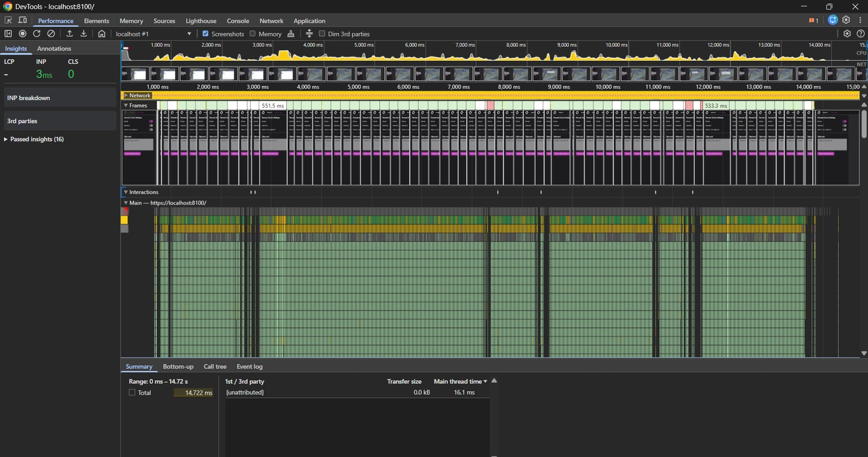Download the trace with save icon
The height and width of the screenshot is (457, 868).
[x=84, y=34]
